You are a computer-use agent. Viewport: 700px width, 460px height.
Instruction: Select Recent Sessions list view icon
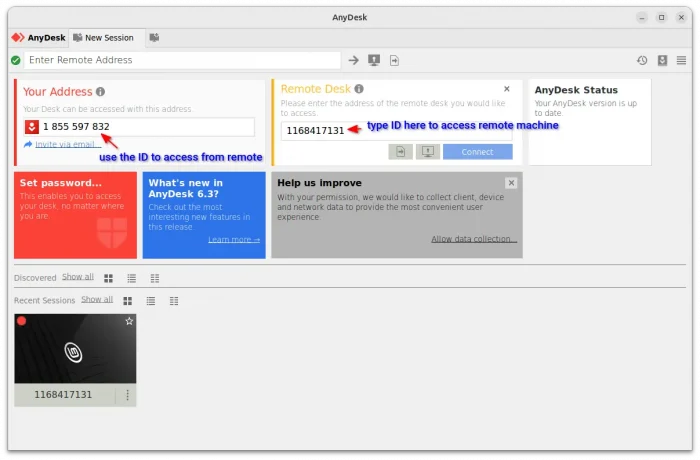pos(151,301)
